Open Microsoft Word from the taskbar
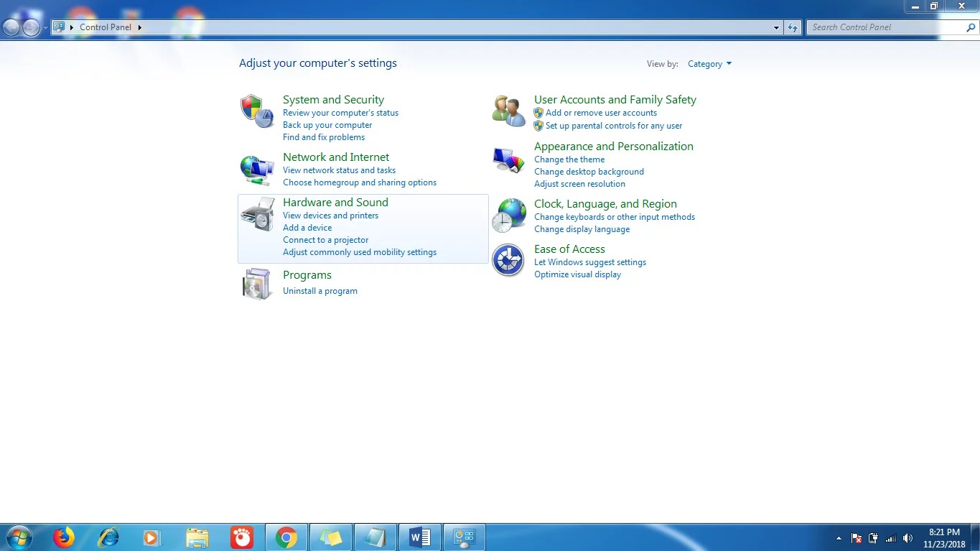Image resolution: width=980 pixels, height=551 pixels. coord(419,537)
